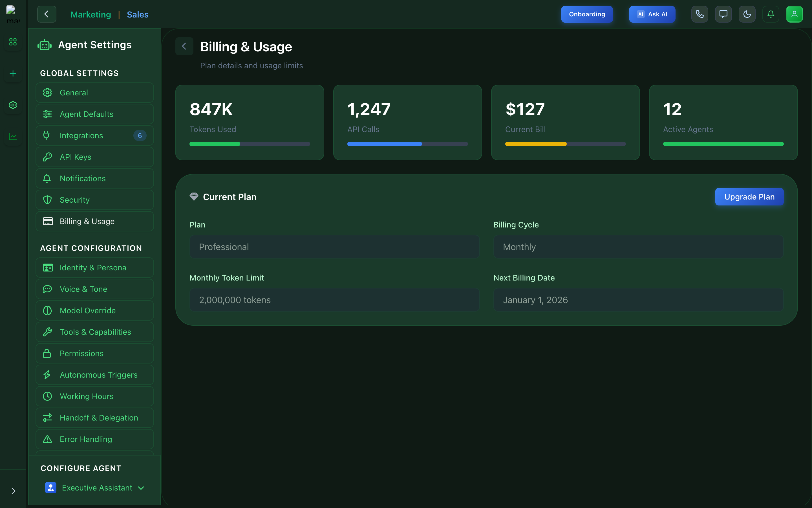Go back using arrow beside Billing & Usage title
Viewport: 812px width, 508px height.
pos(184,46)
